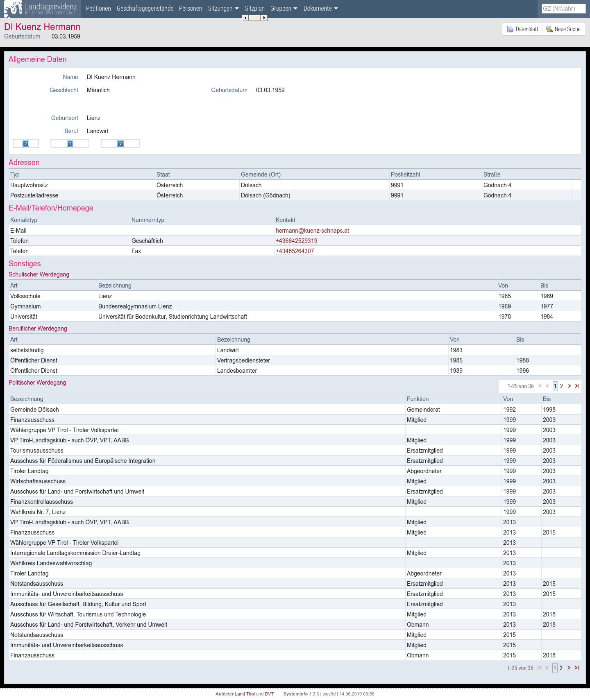Click the middle question-mark image placeholder
This screenshot has width=590, height=700.
(70, 143)
